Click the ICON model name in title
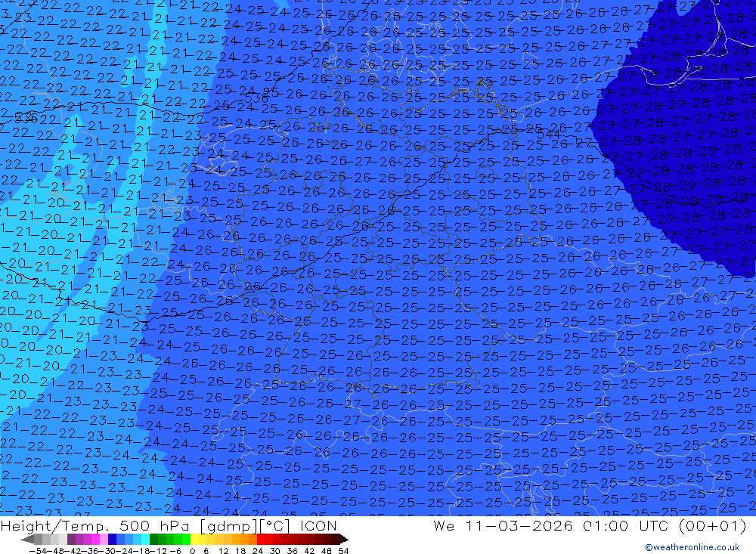The height and width of the screenshot is (554, 756). pyautogui.click(x=318, y=525)
